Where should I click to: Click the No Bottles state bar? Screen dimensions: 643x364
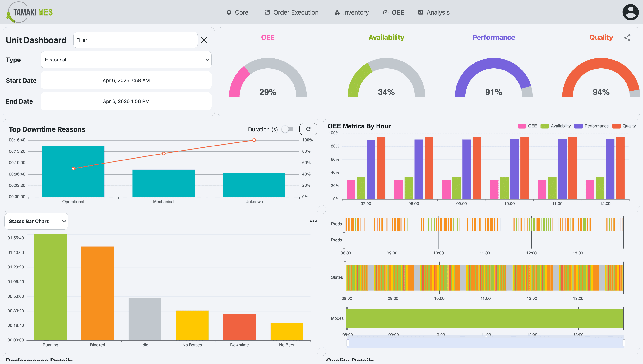pos(192,326)
